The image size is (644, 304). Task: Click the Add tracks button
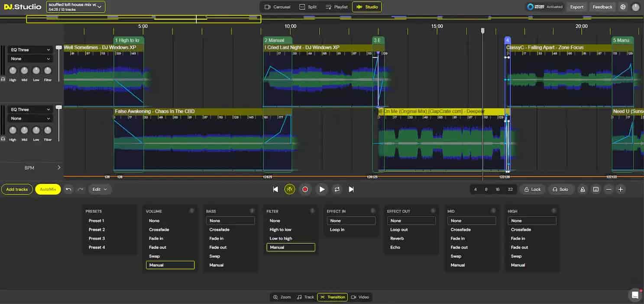click(17, 189)
